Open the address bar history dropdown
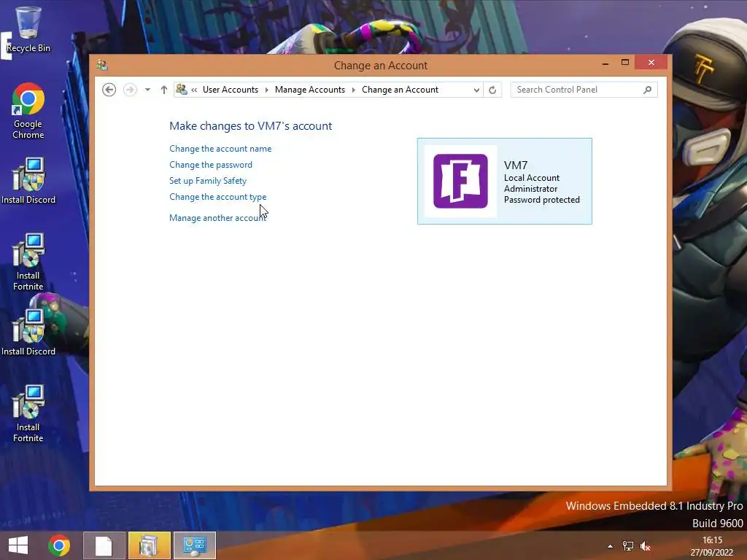This screenshot has width=747, height=560. [476, 90]
